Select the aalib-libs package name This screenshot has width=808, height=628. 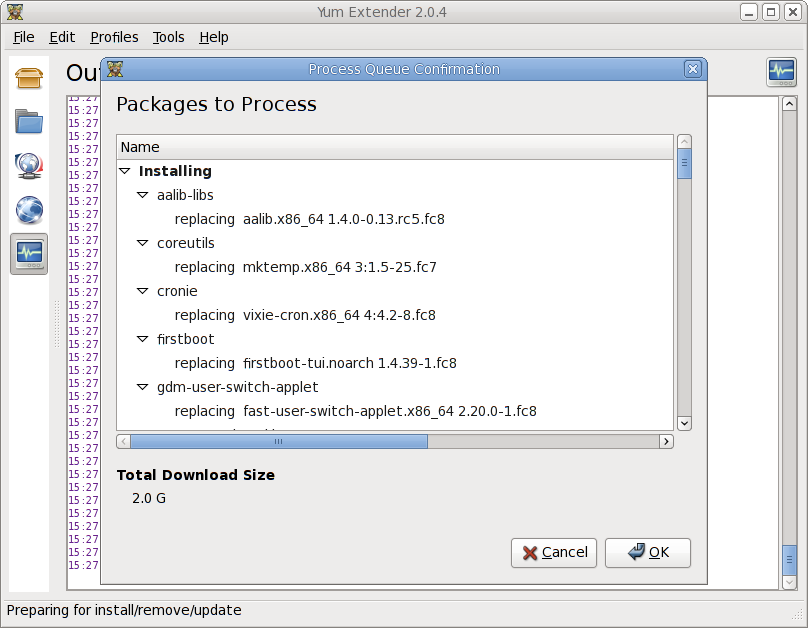185,195
